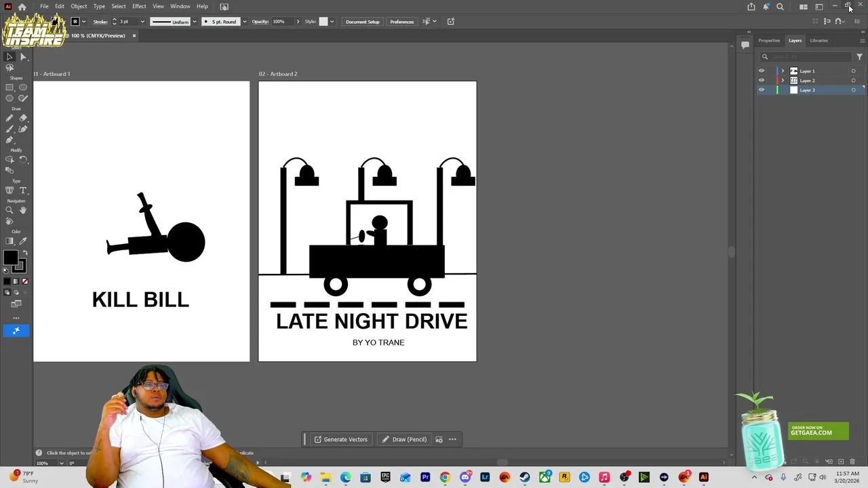The height and width of the screenshot is (488, 868).
Task: Select the Rectangle tool
Action: point(9,87)
